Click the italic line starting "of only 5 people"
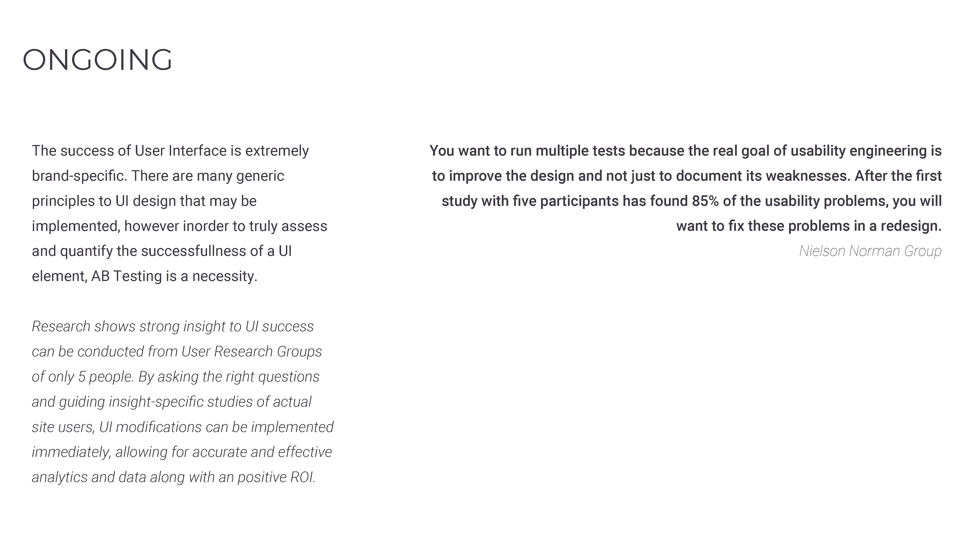Screen dimensions: 980x551 (x=175, y=377)
